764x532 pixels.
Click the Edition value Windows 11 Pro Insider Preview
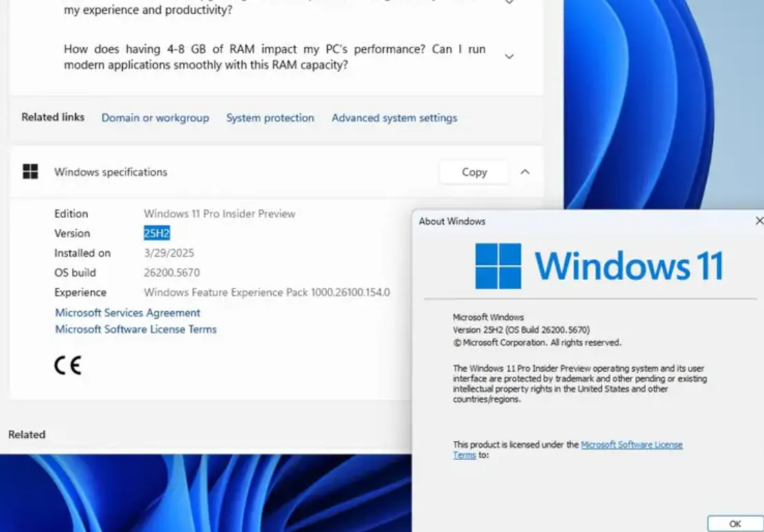point(219,213)
